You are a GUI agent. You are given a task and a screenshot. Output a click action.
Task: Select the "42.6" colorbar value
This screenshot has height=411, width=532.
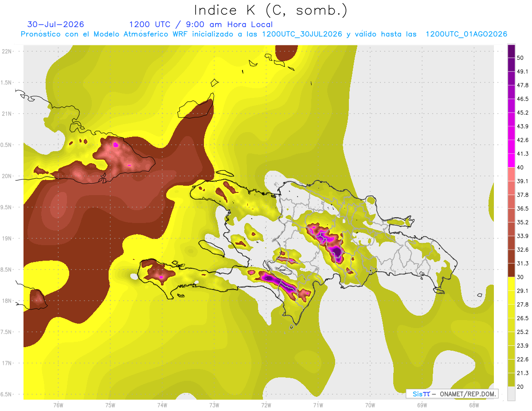click(522, 140)
